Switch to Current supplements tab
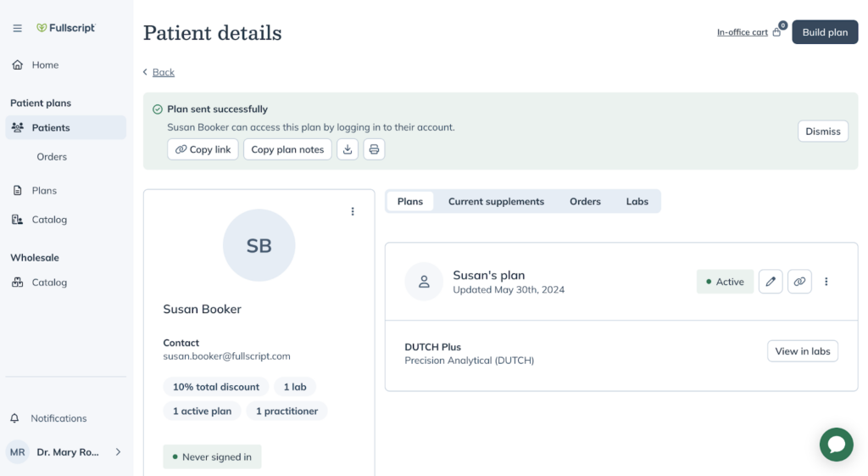Screen dimensions: 868x476 tap(496, 202)
